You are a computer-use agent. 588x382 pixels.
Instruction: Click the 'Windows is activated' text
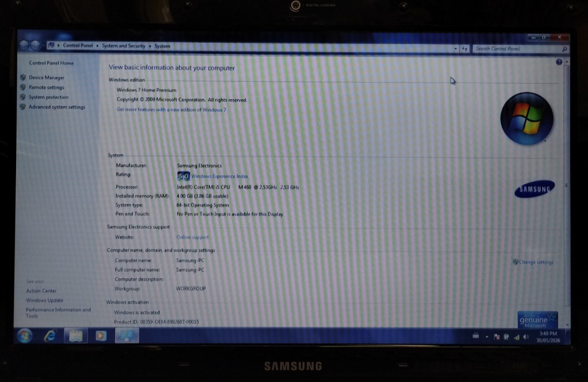137,312
